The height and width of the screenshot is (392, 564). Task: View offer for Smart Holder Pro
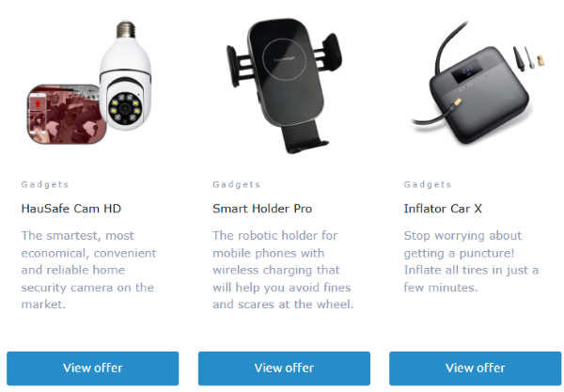(x=284, y=368)
